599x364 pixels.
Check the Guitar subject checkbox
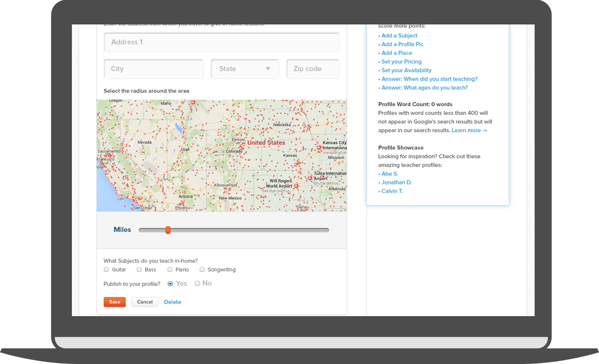106,270
